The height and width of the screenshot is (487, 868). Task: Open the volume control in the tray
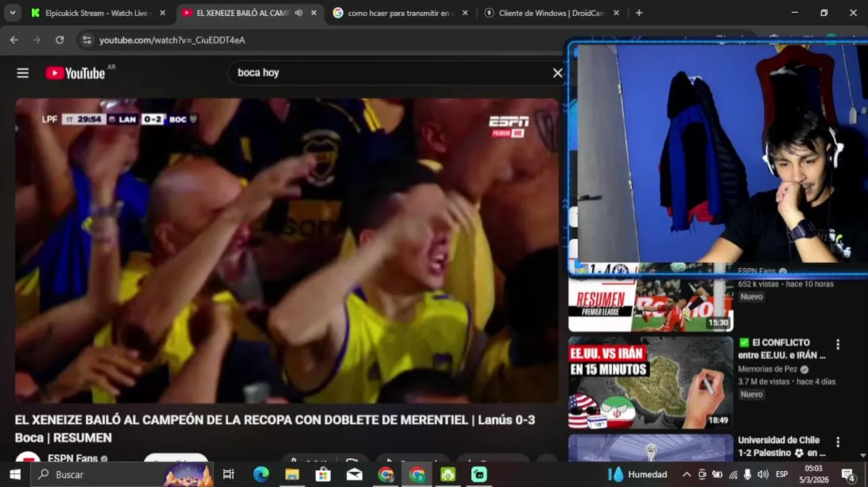pyautogui.click(x=763, y=475)
